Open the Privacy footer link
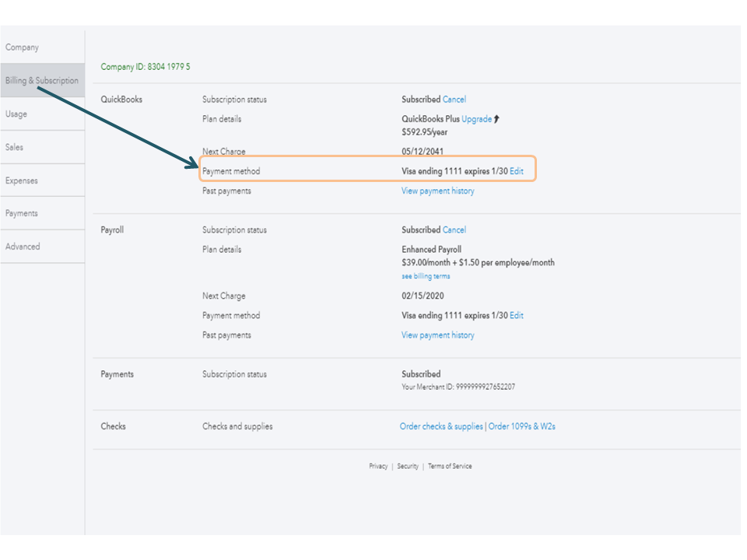747x560 pixels. click(378, 467)
